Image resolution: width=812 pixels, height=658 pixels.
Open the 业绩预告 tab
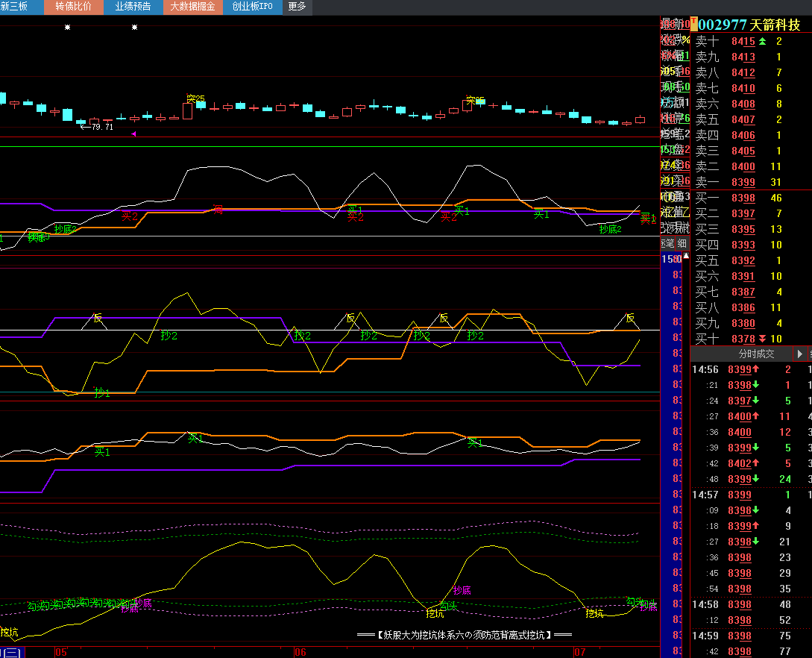coord(133,7)
